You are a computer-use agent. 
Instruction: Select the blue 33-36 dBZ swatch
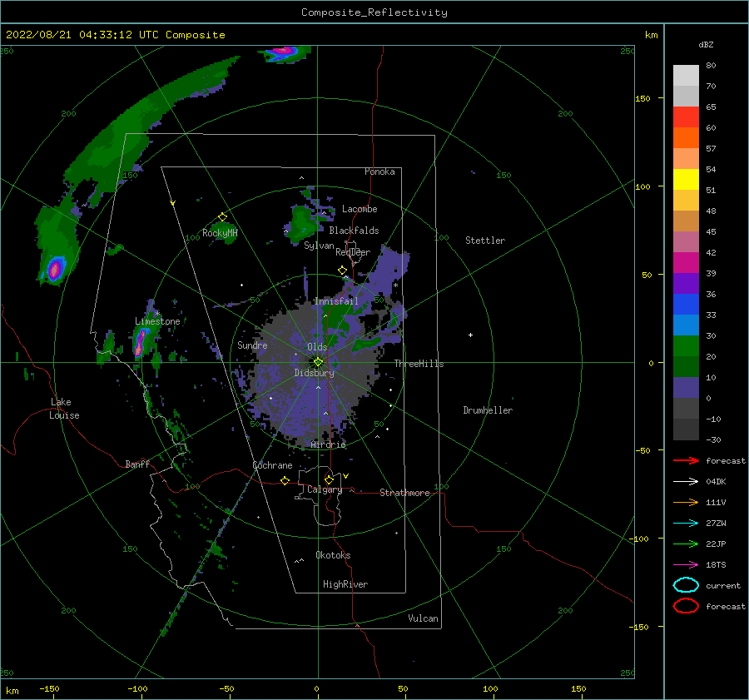[x=686, y=305]
